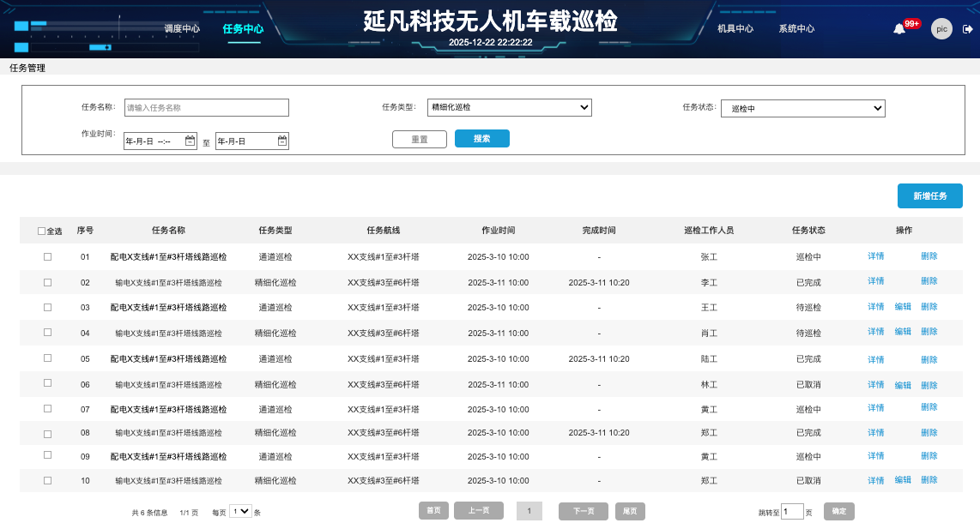This screenshot has height=523, width=980.
Task: Toggle the select-all (全选) checkbox
Action: 42,231
